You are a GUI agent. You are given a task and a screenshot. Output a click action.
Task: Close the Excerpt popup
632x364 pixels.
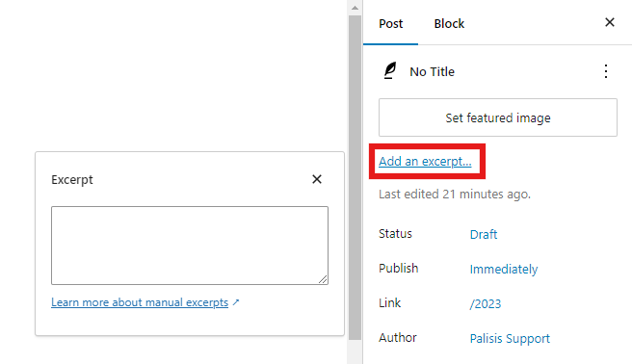[317, 179]
